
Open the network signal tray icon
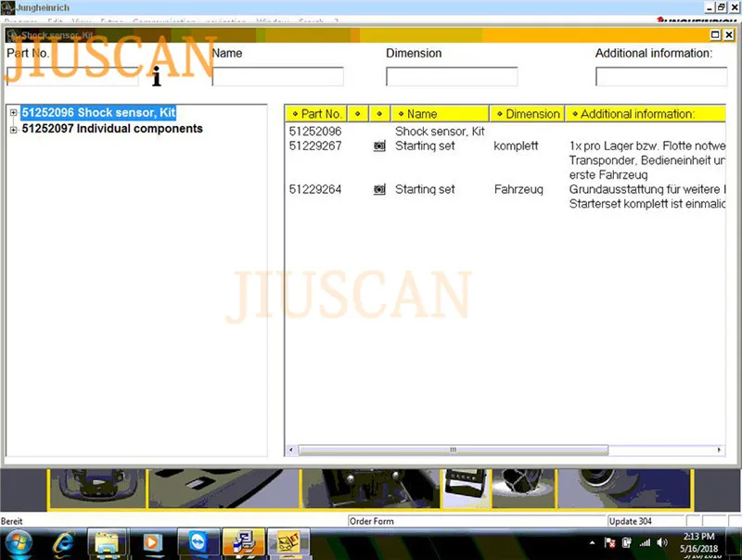coord(645,543)
